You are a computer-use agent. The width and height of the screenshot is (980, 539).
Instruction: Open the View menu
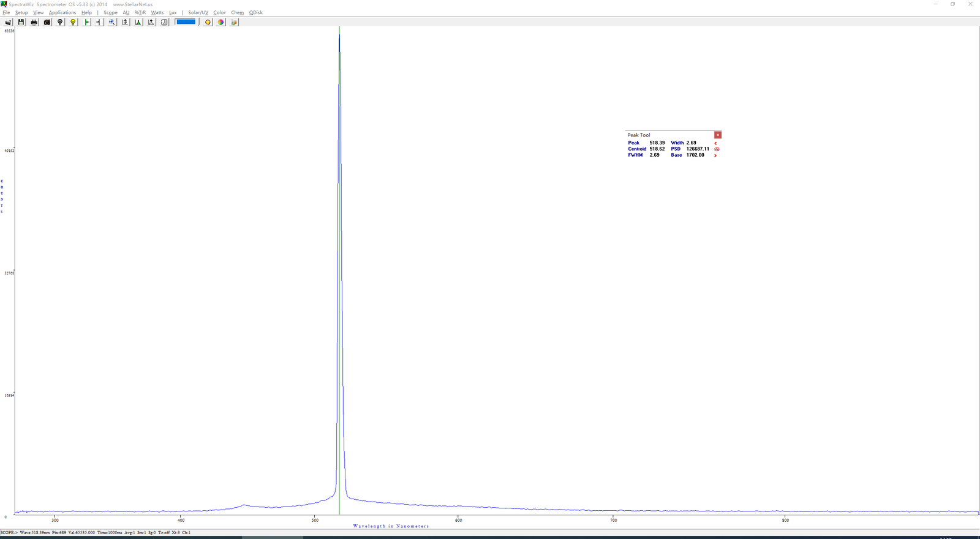click(39, 12)
